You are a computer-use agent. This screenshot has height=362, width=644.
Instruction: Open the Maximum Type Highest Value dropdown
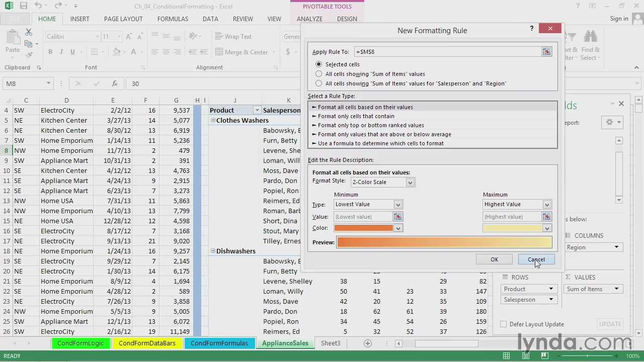(x=546, y=205)
